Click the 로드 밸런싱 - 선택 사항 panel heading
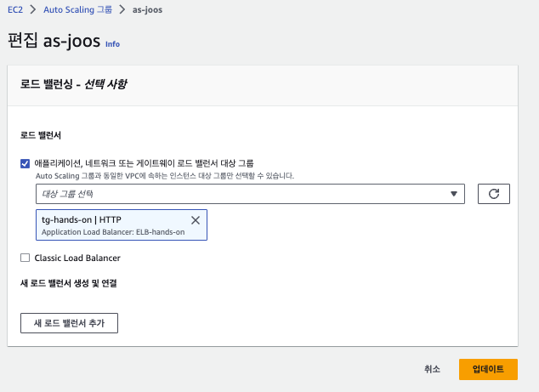Image resolution: width=539 pixels, height=392 pixels. [x=74, y=84]
